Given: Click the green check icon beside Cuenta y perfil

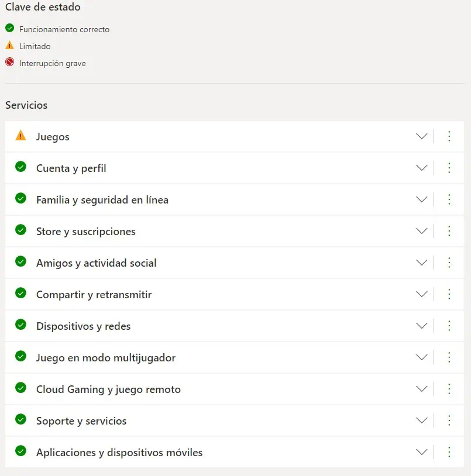Looking at the screenshot, I should point(20,167).
